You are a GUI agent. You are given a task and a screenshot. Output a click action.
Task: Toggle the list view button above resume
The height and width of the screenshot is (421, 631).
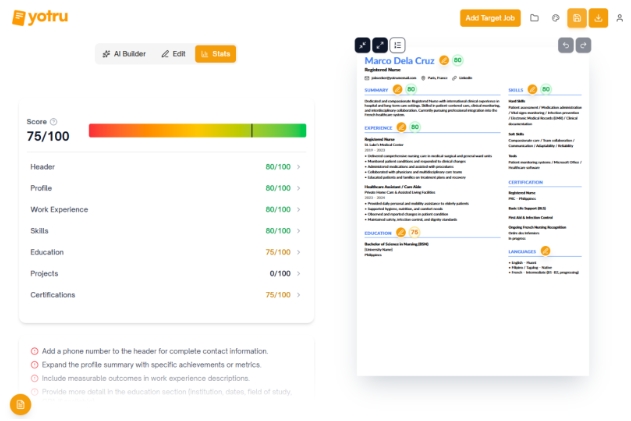(x=398, y=45)
